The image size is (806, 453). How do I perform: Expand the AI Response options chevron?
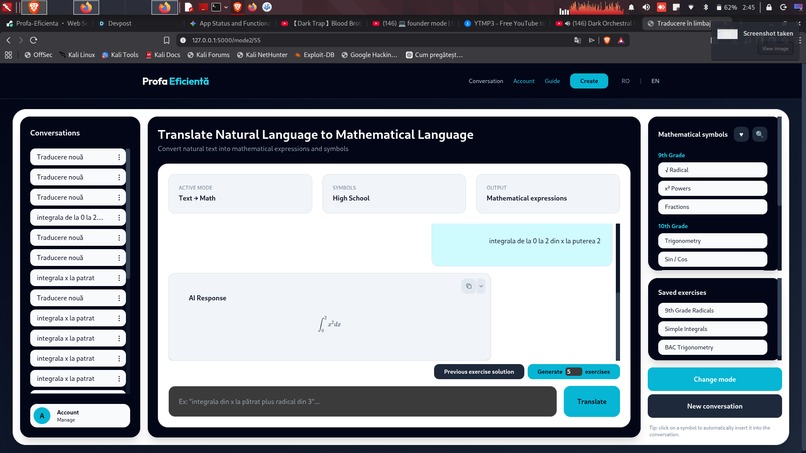[481, 286]
